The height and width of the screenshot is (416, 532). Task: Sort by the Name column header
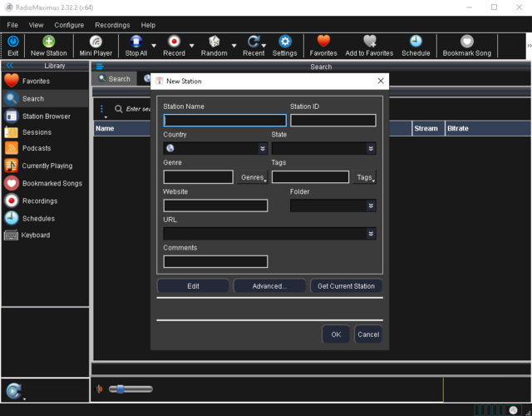point(121,128)
